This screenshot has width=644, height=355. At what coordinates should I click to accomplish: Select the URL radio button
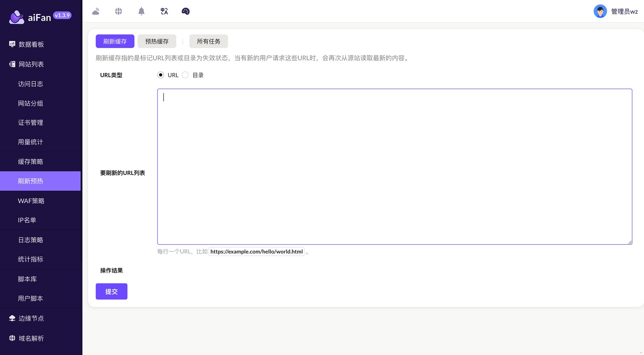point(161,75)
